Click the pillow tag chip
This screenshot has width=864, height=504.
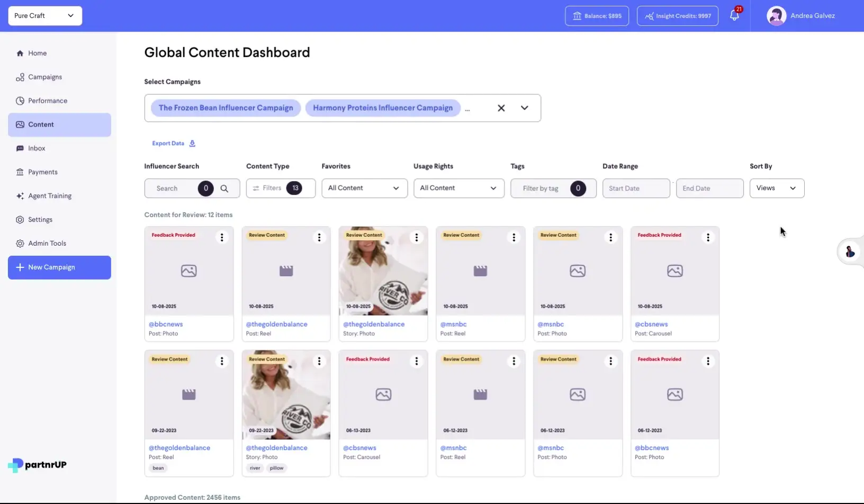click(x=277, y=468)
